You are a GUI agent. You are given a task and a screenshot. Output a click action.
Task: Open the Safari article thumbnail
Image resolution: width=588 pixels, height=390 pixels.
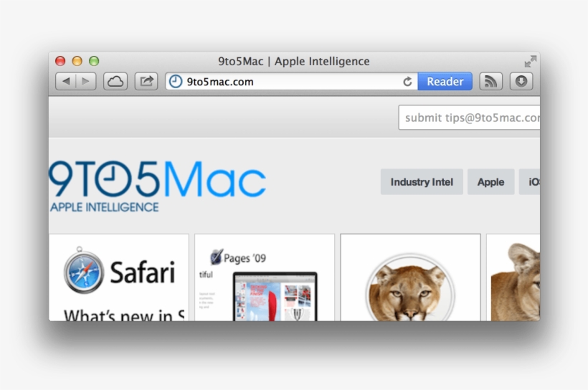pos(119,277)
